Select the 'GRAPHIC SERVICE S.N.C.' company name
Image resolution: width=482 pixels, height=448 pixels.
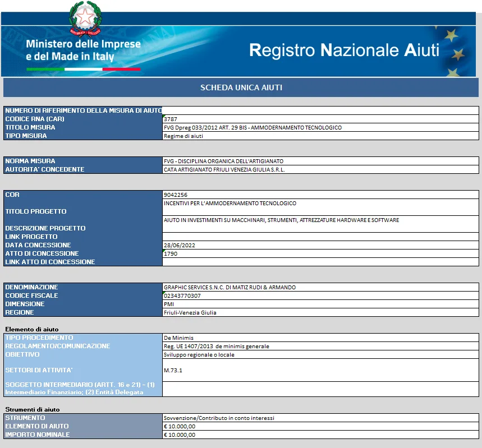[229, 287]
